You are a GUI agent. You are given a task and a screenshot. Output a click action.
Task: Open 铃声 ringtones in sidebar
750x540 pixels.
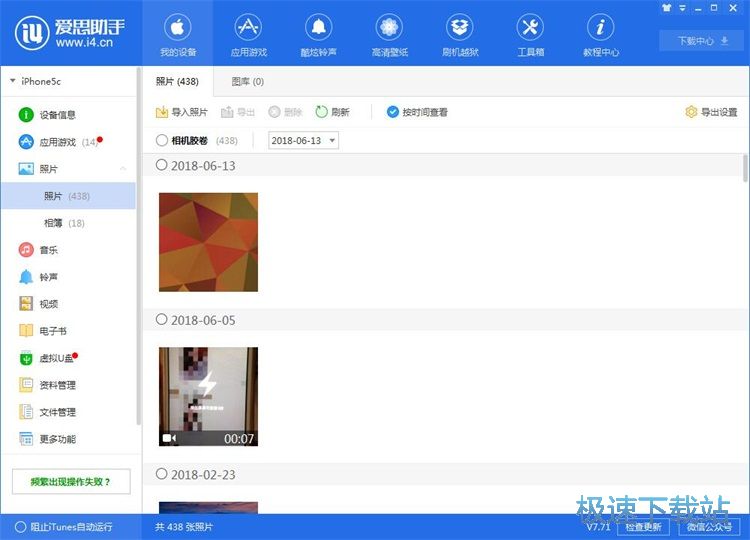point(38,277)
